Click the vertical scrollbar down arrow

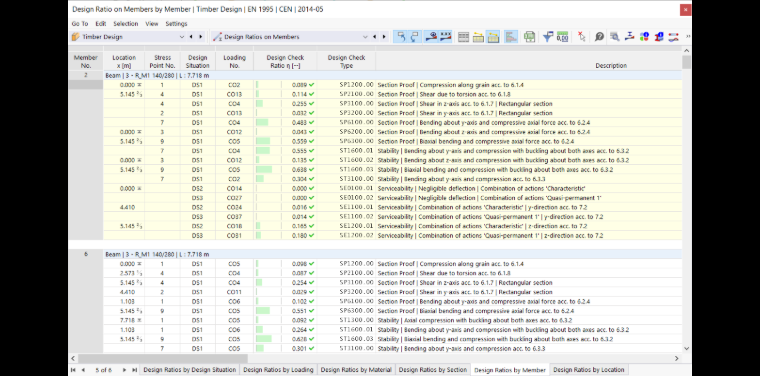tap(686, 348)
